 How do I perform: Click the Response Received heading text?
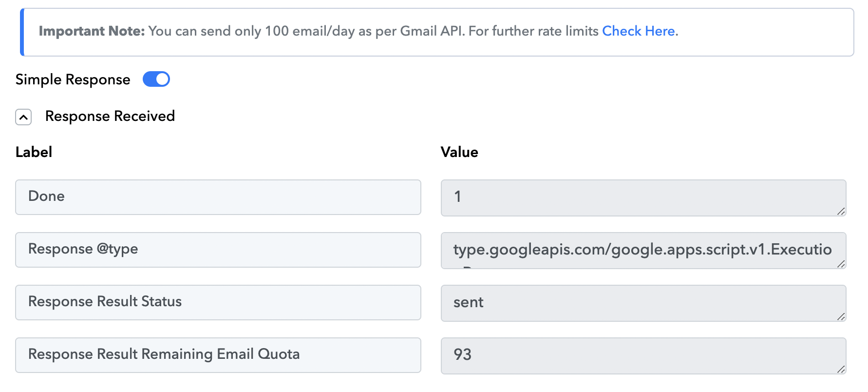tap(110, 116)
